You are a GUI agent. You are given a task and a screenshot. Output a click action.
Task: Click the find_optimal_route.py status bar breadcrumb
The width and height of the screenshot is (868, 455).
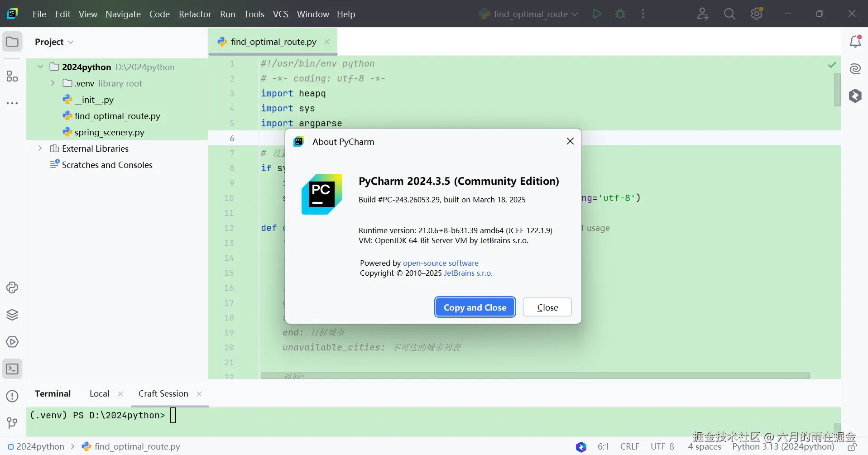[131, 447]
